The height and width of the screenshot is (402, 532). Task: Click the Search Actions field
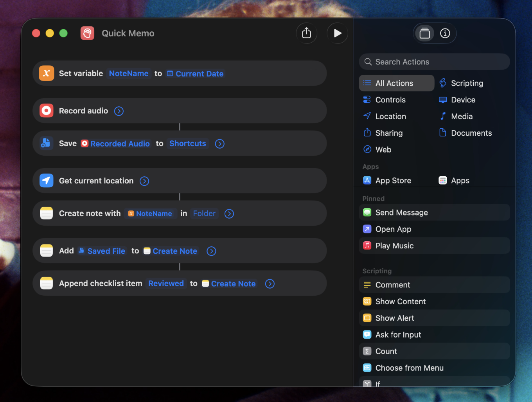(434, 62)
